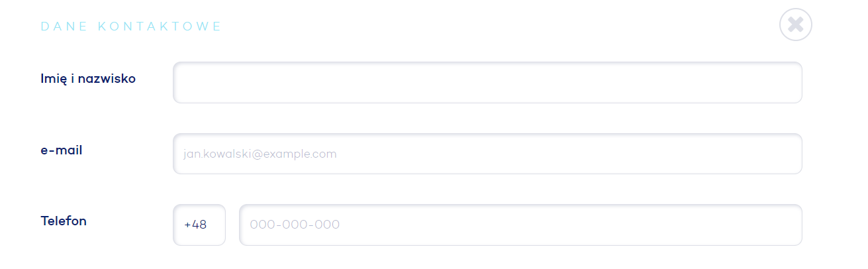
Task: Click the 000-000-000 placeholder text
Action: click(295, 225)
